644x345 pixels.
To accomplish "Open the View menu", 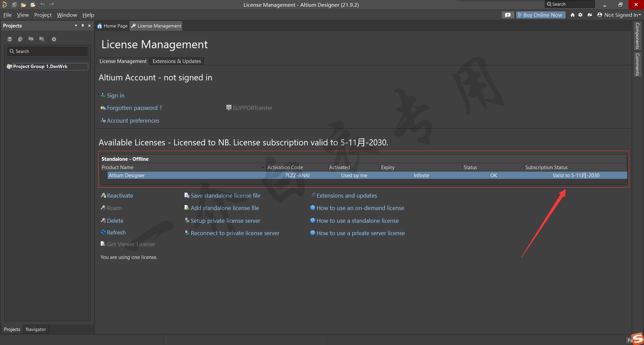I will click(x=23, y=15).
